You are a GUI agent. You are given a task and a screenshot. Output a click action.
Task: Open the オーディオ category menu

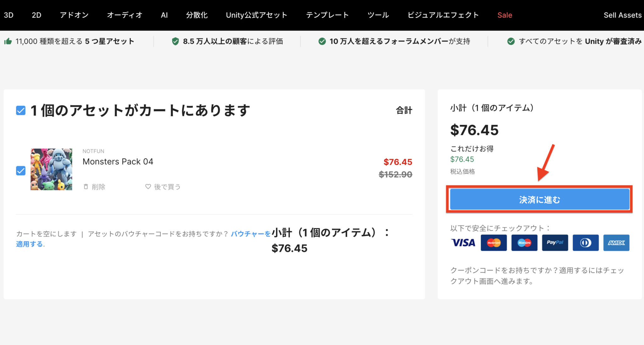click(x=125, y=15)
